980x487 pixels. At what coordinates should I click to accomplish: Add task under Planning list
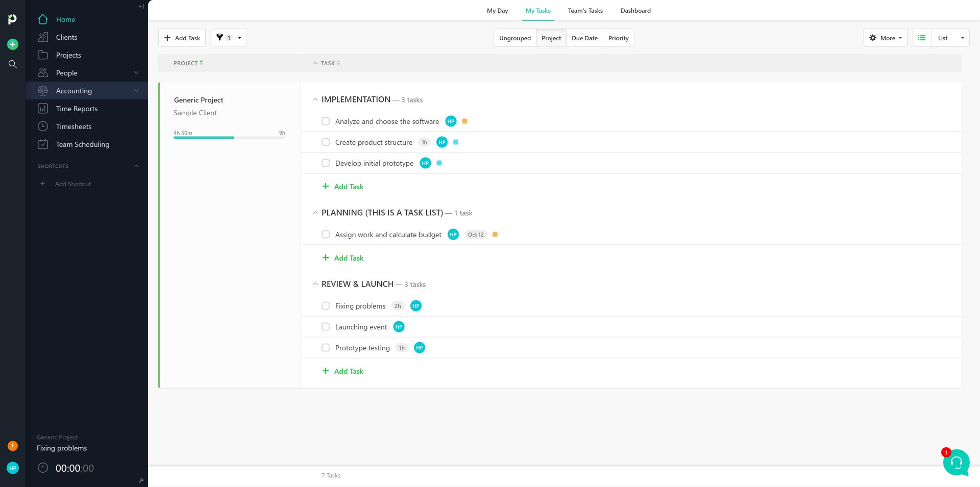point(343,258)
